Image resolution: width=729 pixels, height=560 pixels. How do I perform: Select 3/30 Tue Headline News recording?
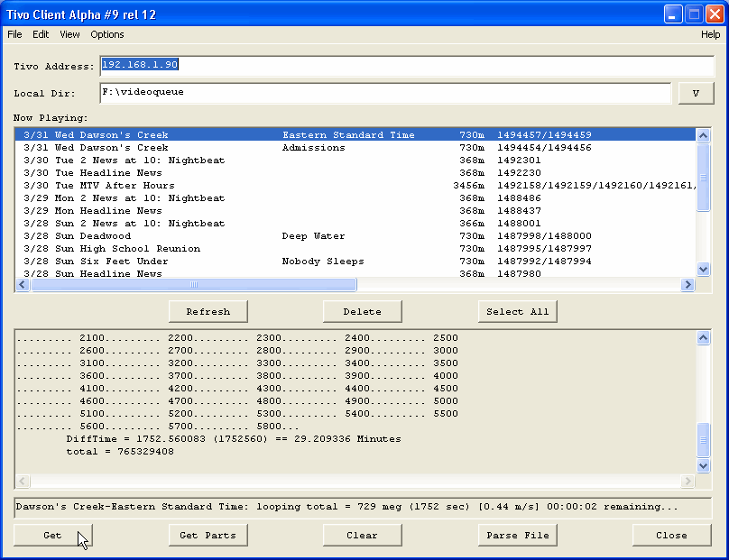coord(355,172)
